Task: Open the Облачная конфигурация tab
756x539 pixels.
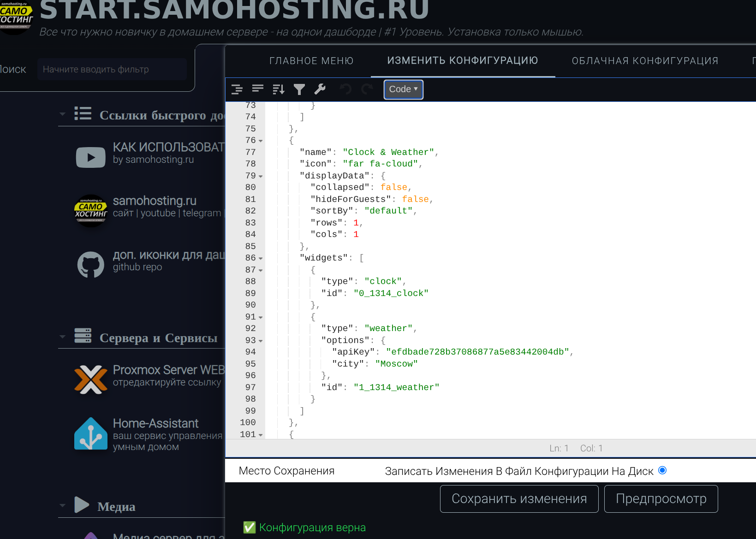Action: point(645,61)
